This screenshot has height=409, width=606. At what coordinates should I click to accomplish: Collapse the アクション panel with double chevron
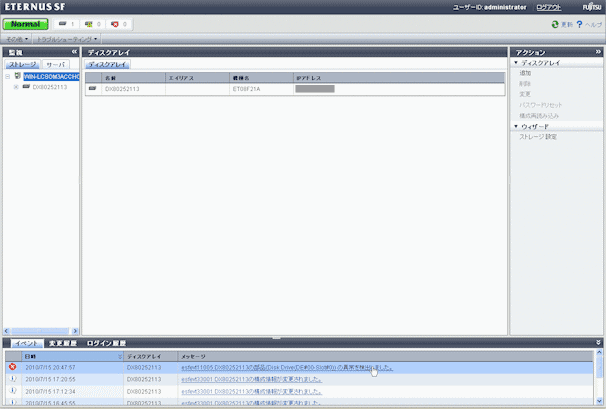[598, 52]
